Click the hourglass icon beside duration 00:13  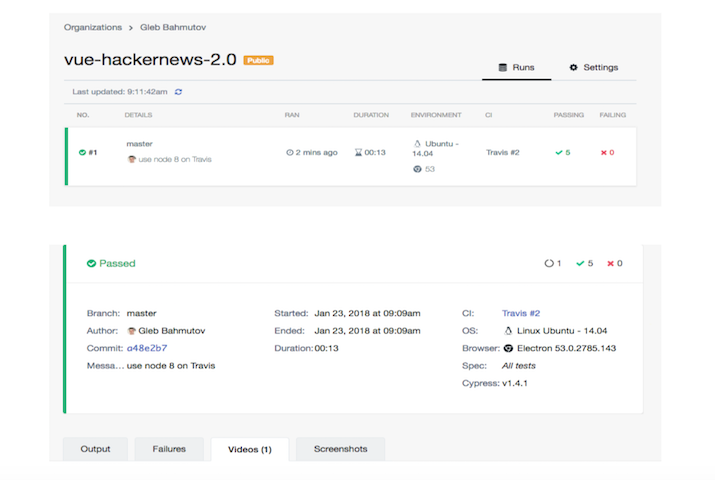tap(358, 153)
